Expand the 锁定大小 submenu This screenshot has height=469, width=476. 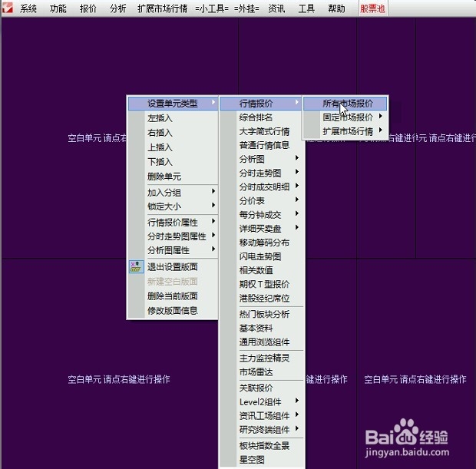[173, 206]
